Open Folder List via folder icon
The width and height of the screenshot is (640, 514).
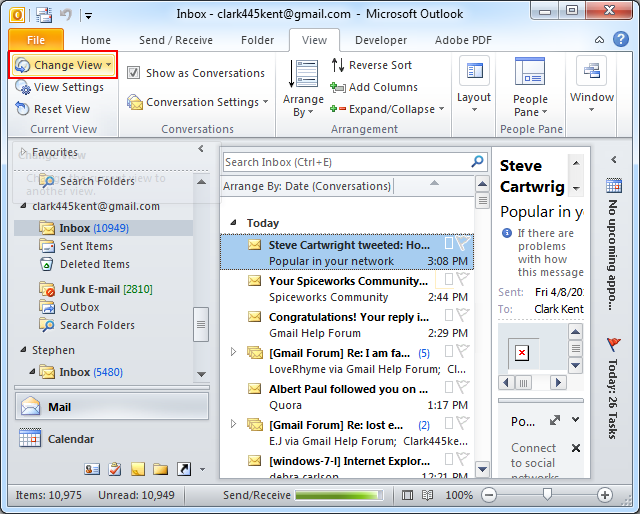pyautogui.click(x=160, y=469)
